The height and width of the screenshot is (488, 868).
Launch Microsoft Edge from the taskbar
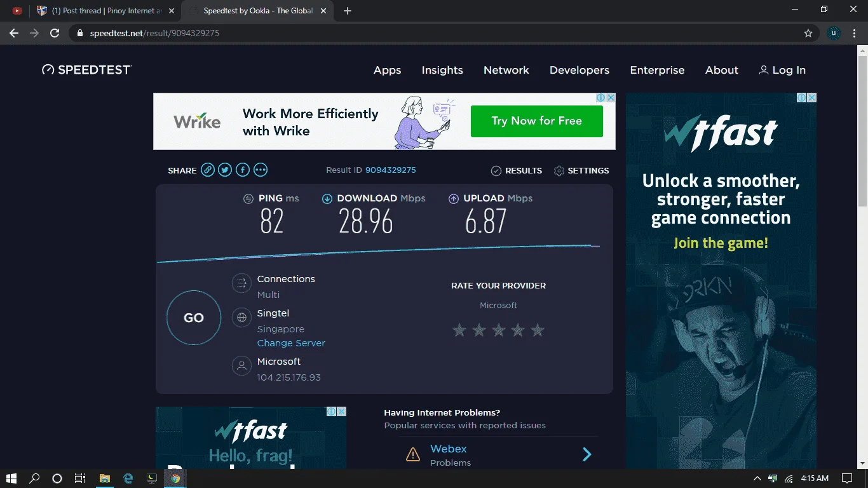(x=128, y=478)
